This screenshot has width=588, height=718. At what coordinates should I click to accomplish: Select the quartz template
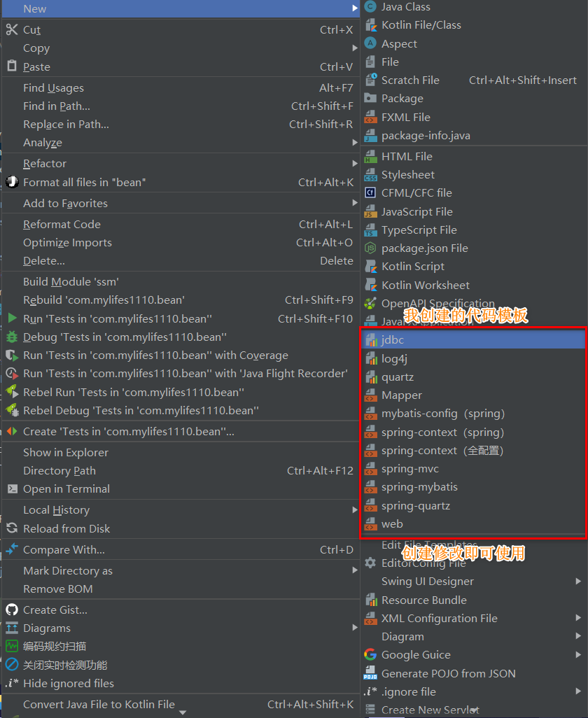[x=473, y=377]
